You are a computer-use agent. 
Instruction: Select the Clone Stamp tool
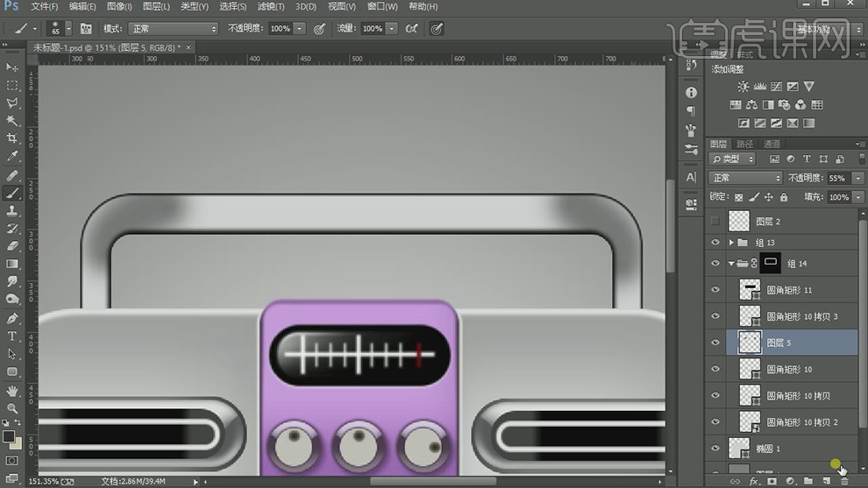pos(11,211)
